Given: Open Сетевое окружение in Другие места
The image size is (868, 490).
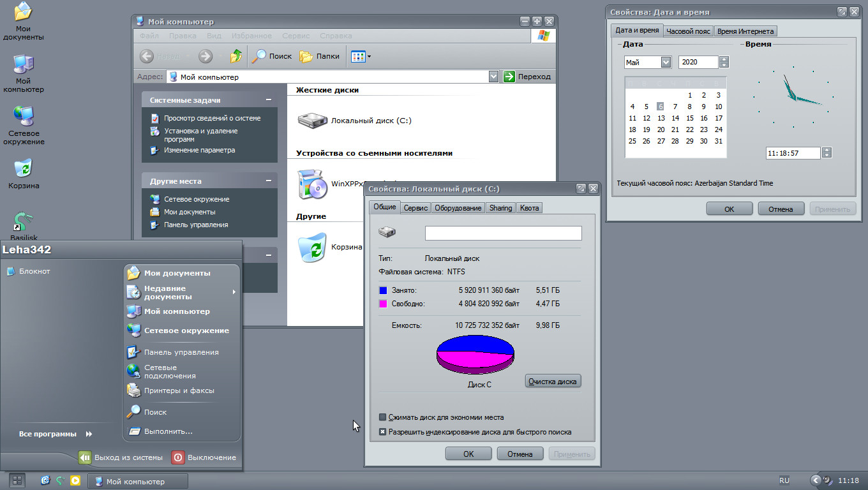Looking at the screenshot, I should click(196, 199).
